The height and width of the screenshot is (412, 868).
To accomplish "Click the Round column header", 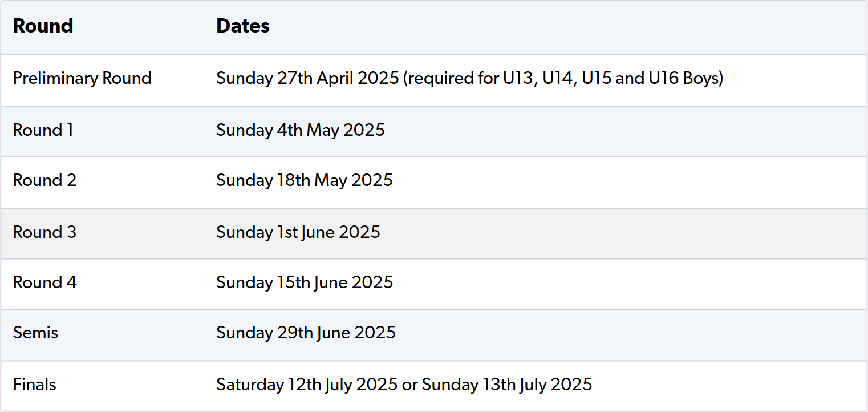I will (43, 26).
